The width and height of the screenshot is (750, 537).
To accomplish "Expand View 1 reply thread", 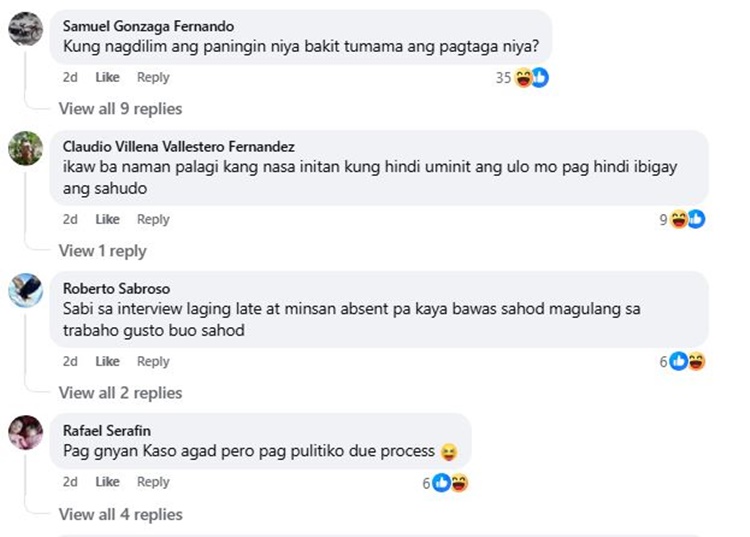I will 102,251.
